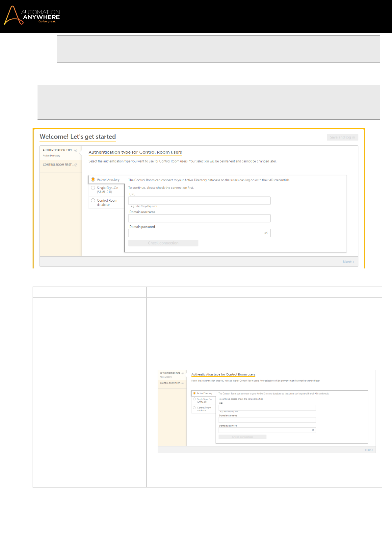Click Domain username field in lower small screenshot
This screenshot has height=554, width=392.
click(x=267, y=420)
